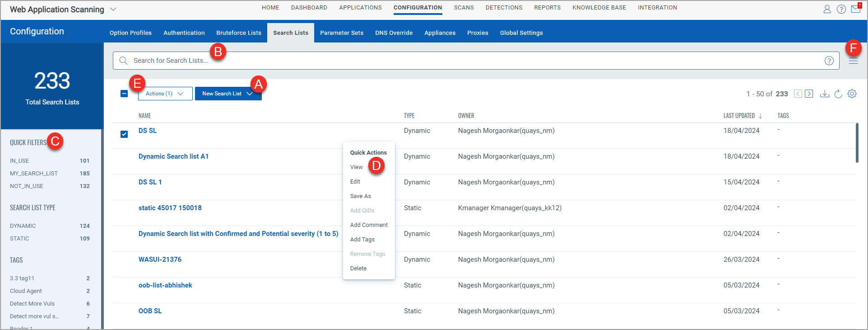
Task: Open the mail notifications icon
Action: (856, 9)
